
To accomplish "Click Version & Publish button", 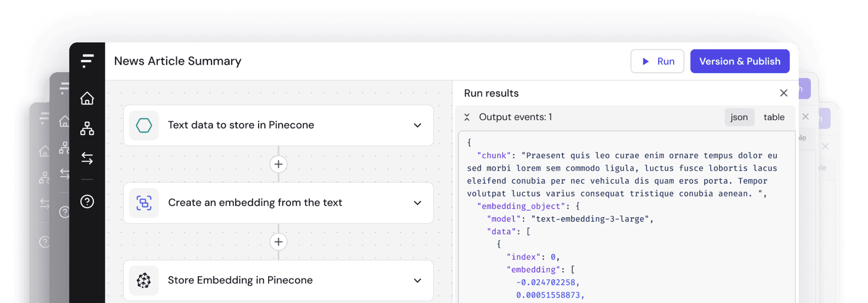I will click(740, 61).
